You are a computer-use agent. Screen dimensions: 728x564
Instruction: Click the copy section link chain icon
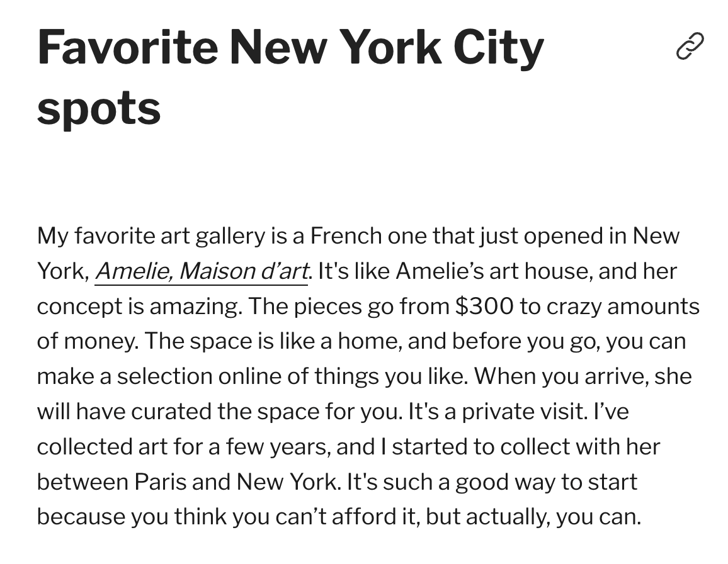690,46
